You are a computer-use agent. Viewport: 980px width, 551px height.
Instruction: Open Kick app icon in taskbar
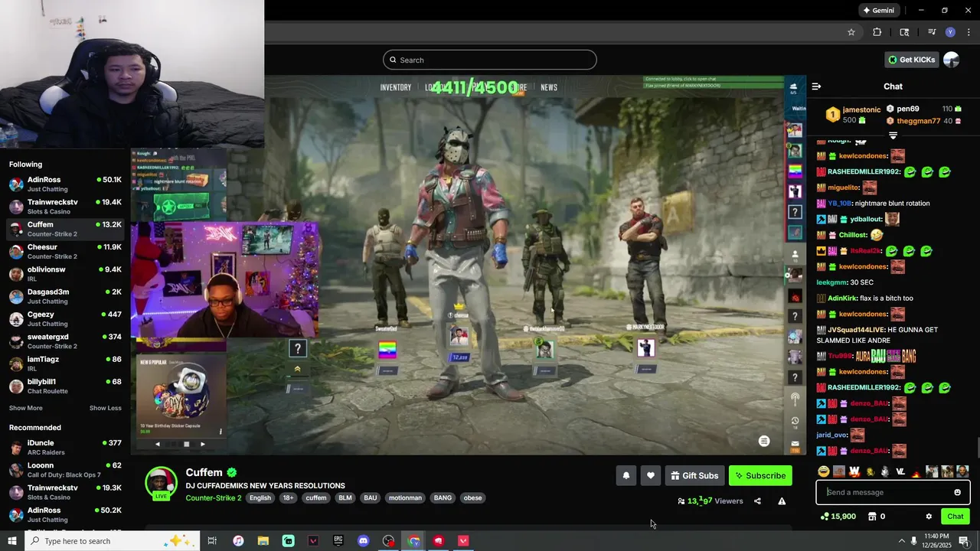(x=289, y=541)
